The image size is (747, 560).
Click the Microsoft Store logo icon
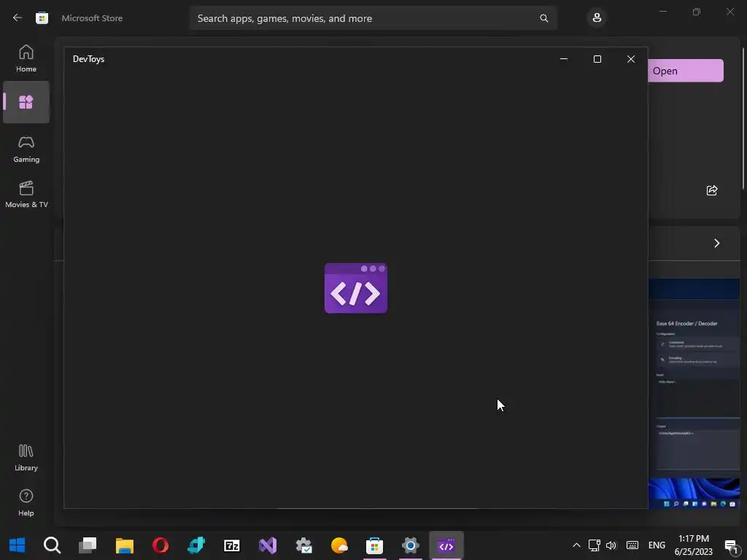tap(42, 18)
